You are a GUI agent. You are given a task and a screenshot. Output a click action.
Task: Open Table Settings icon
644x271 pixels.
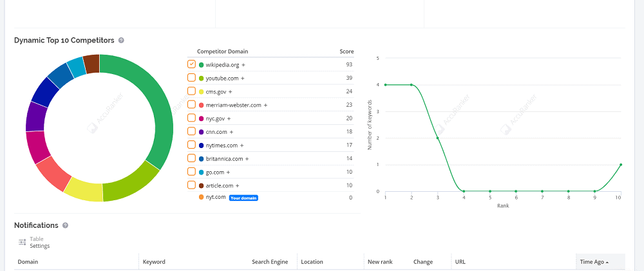(x=22, y=242)
